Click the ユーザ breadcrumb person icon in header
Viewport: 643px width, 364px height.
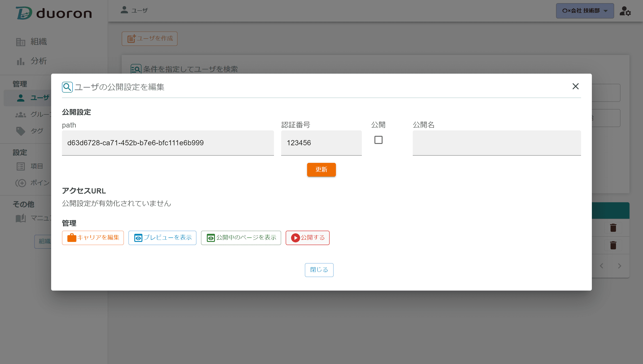(x=124, y=10)
